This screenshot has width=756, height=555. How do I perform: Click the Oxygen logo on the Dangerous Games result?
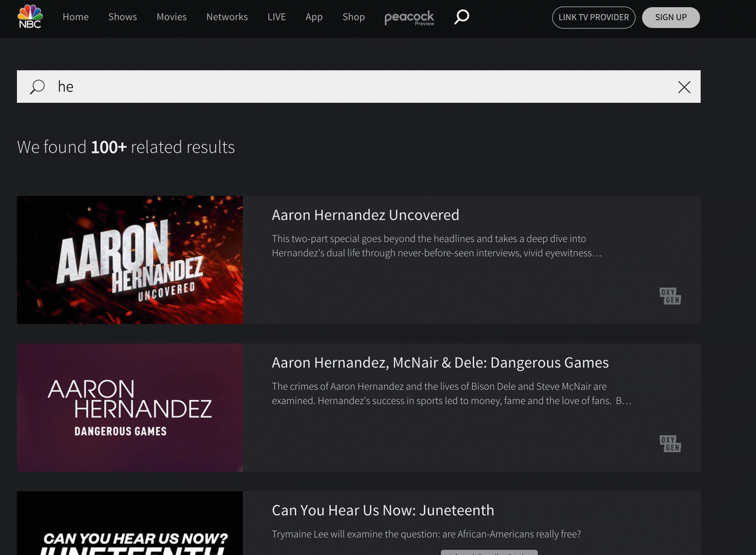(x=670, y=444)
